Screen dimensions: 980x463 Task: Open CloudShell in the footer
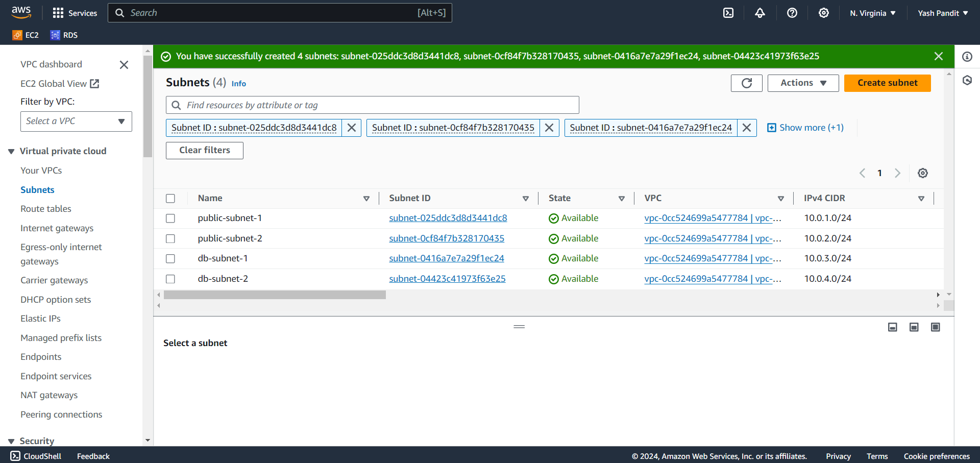(36, 456)
